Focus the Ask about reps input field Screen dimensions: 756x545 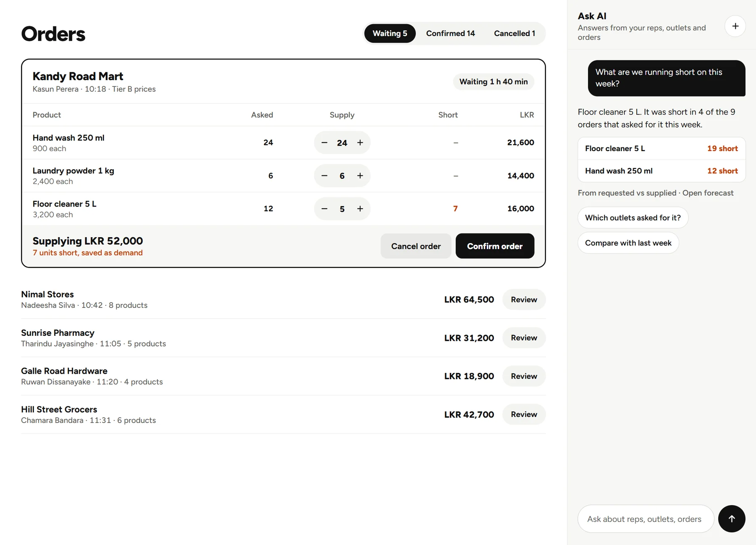[646, 519]
